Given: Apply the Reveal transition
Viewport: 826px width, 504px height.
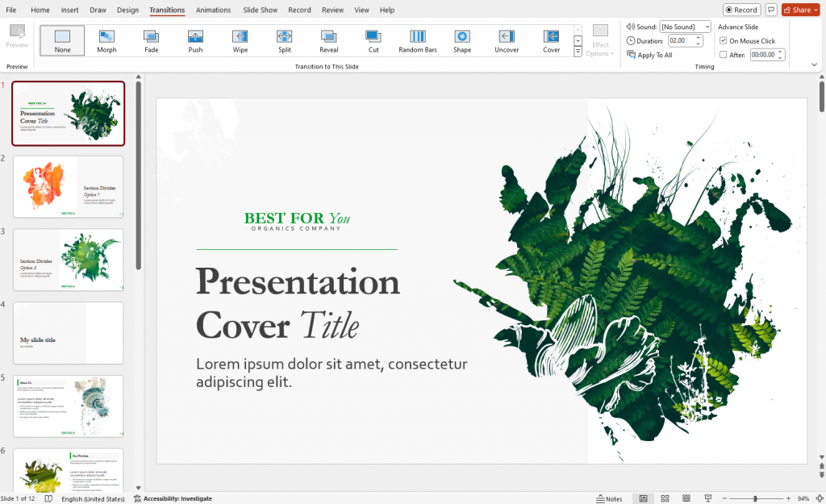Looking at the screenshot, I should (x=329, y=40).
